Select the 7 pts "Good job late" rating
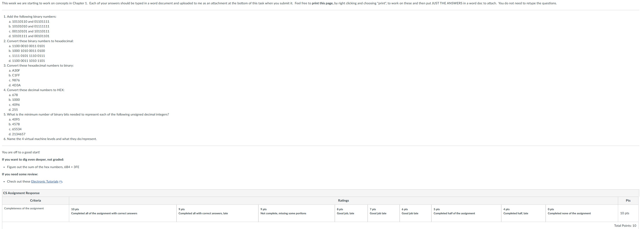Screen dimensions: 644x229 [384, 213]
